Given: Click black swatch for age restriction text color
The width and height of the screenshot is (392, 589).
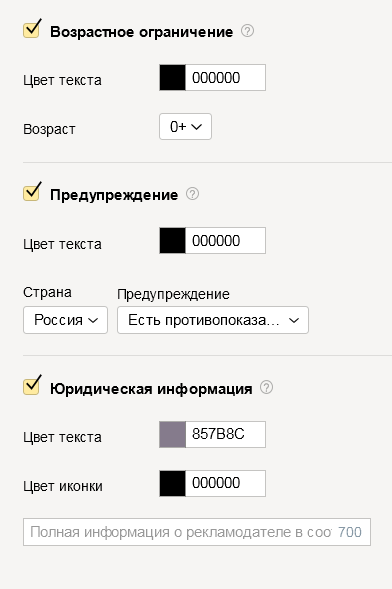Looking at the screenshot, I should pyautogui.click(x=172, y=78).
